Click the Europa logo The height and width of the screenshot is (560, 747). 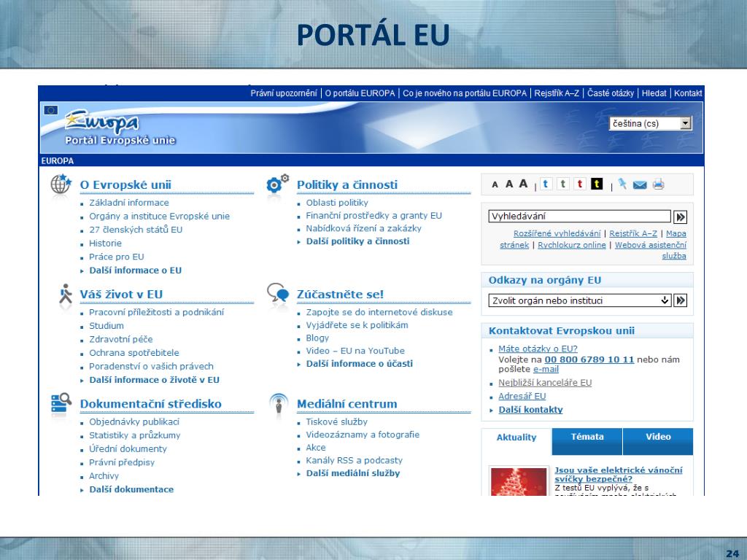pos(102,122)
